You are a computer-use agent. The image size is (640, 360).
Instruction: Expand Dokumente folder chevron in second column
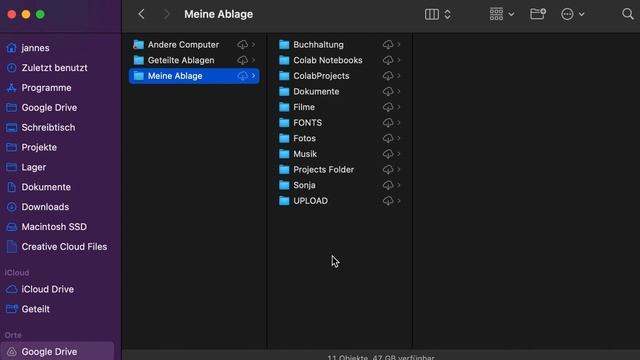pos(399,91)
